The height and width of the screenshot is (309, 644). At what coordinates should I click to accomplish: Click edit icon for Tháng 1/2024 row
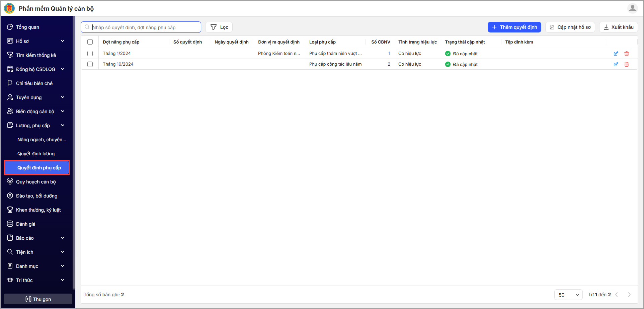(616, 54)
